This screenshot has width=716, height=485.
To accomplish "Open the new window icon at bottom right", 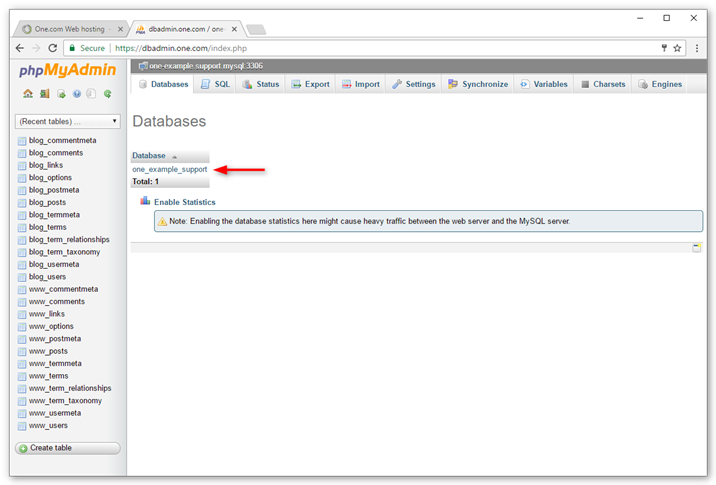I will pyautogui.click(x=697, y=247).
